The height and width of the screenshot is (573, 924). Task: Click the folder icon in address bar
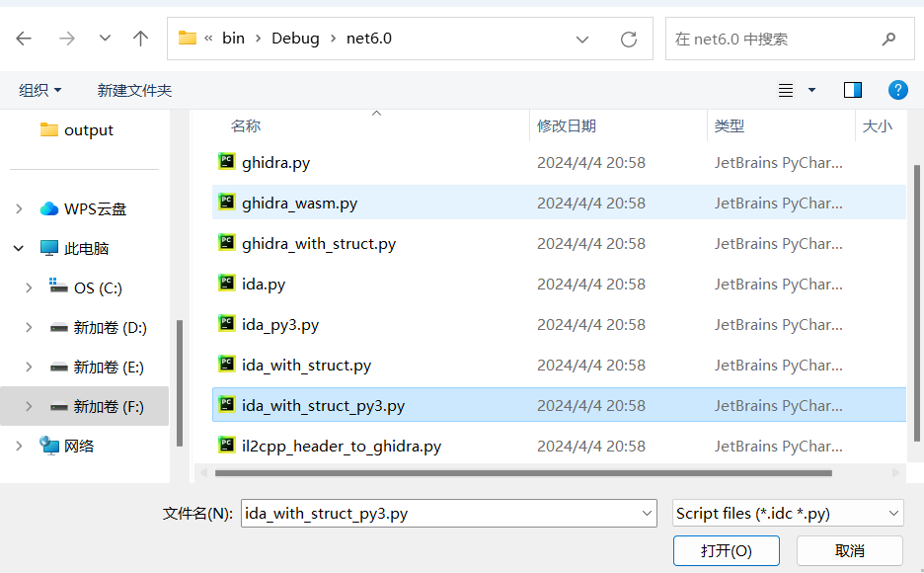(x=188, y=39)
